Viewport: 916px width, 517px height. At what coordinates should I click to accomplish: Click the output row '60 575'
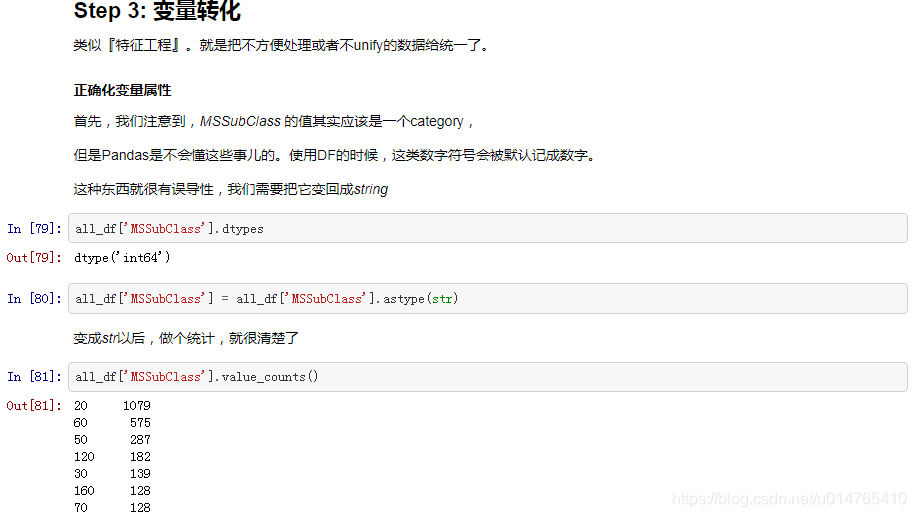coord(112,422)
